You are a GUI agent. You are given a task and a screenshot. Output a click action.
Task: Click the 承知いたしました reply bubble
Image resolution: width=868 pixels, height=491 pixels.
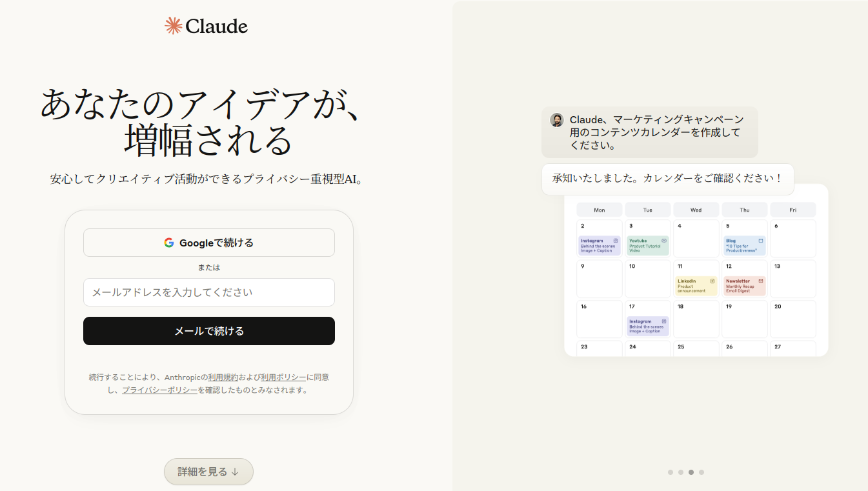[x=668, y=179]
